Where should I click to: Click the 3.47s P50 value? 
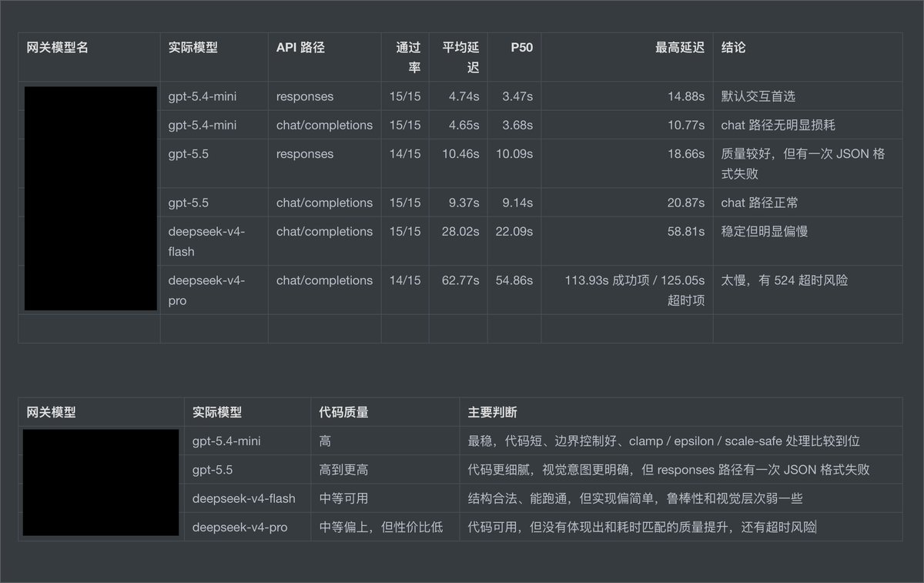517,96
